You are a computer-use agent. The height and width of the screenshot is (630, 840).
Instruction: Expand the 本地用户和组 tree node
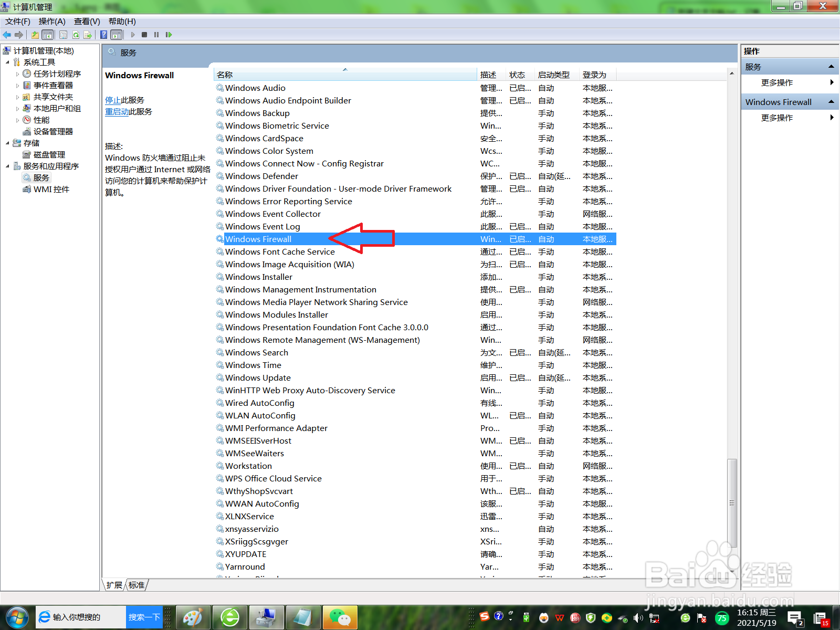tap(17, 109)
